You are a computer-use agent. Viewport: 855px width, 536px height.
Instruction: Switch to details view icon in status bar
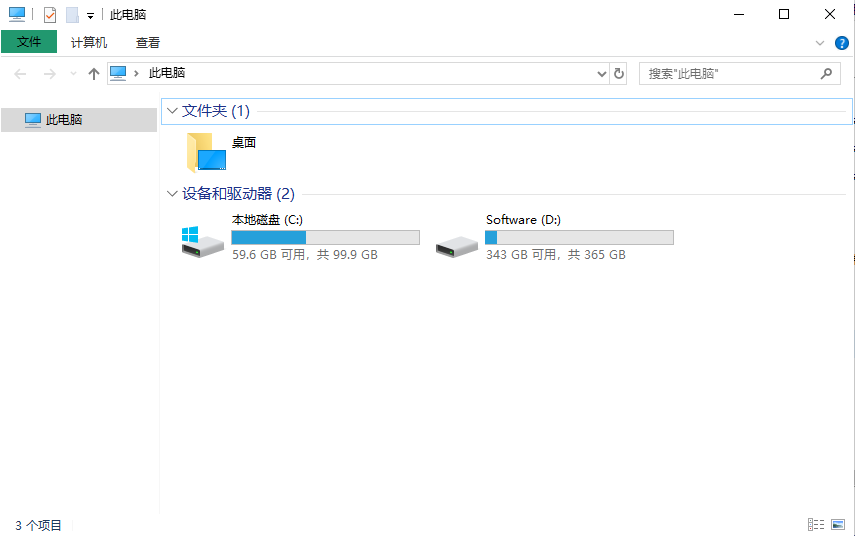pos(816,525)
